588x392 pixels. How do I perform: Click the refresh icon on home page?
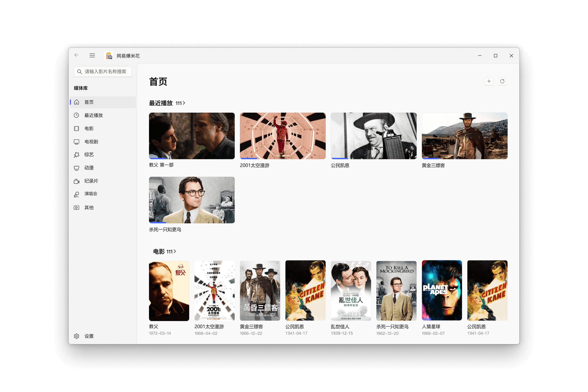[502, 81]
